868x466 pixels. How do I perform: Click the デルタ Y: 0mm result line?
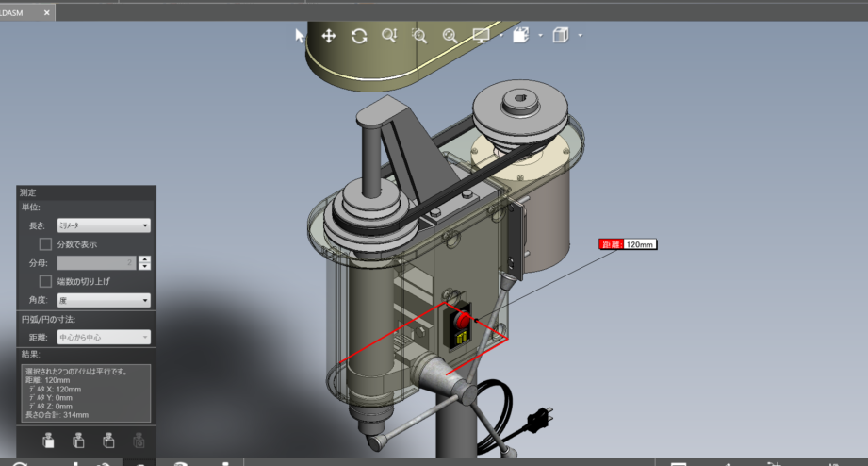click(x=50, y=398)
